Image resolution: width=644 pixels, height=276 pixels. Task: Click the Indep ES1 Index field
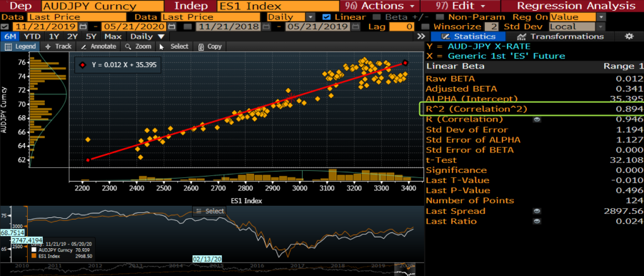[278, 6]
